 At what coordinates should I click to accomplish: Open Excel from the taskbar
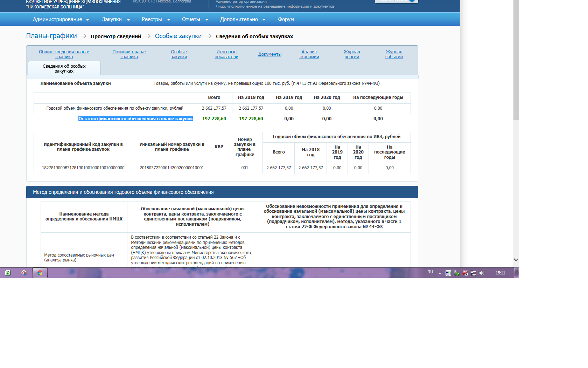coord(8,273)
